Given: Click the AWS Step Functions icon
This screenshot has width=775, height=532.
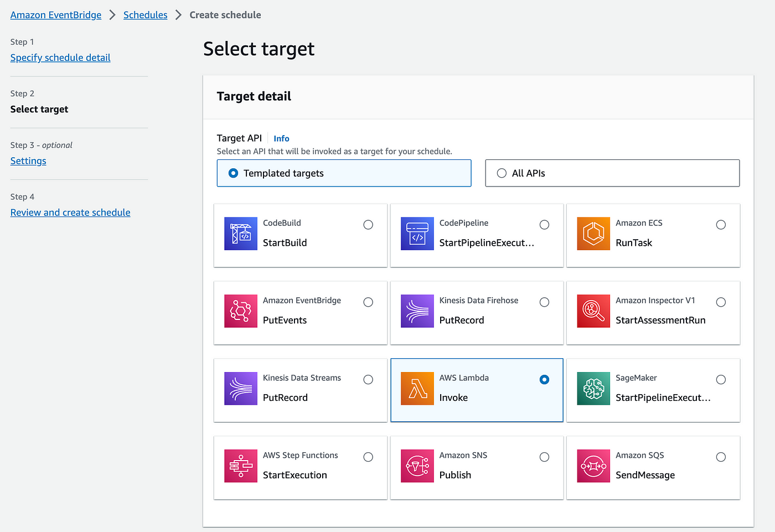Looking at the screenshot, I should (241, 466).
